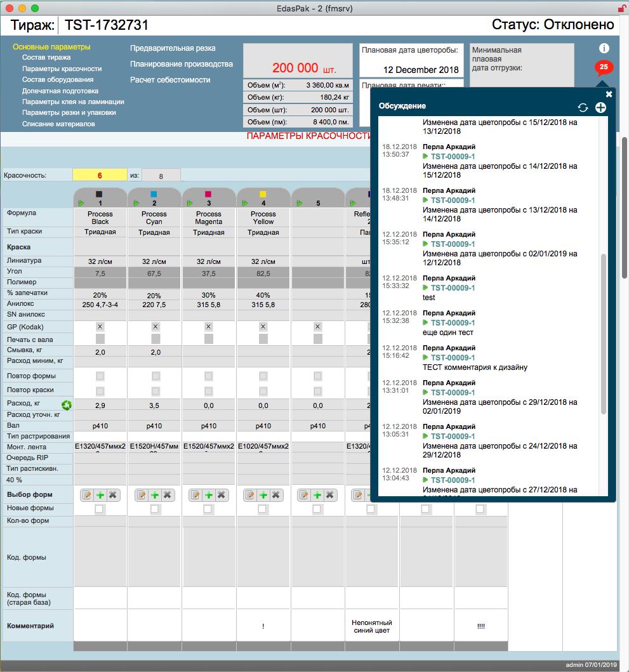Enable Новые формы checkbox for ink 2

point(155,509)
